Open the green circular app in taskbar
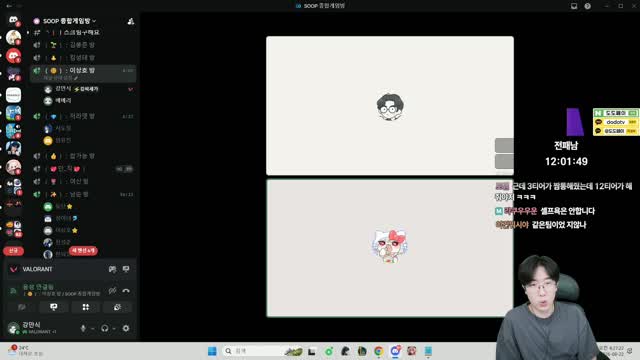Image resolution: width=640 pixels, height=360 pixels. (329, 351)
